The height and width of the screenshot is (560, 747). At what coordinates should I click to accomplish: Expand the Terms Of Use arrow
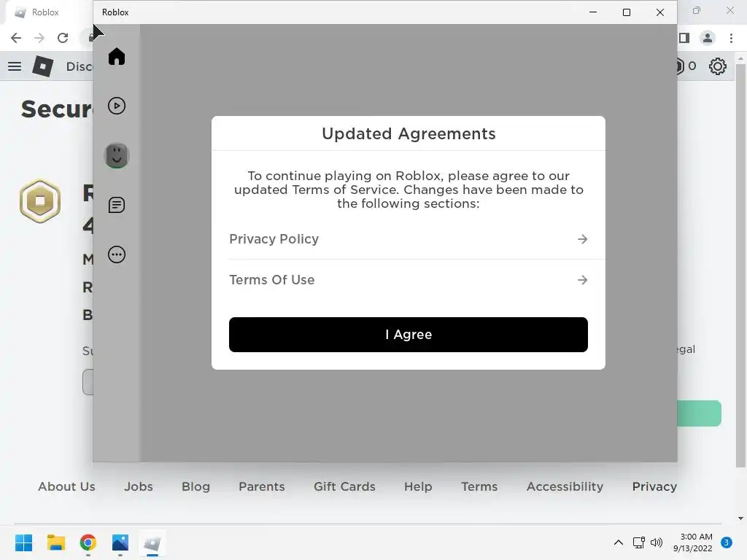coord(582,280)
